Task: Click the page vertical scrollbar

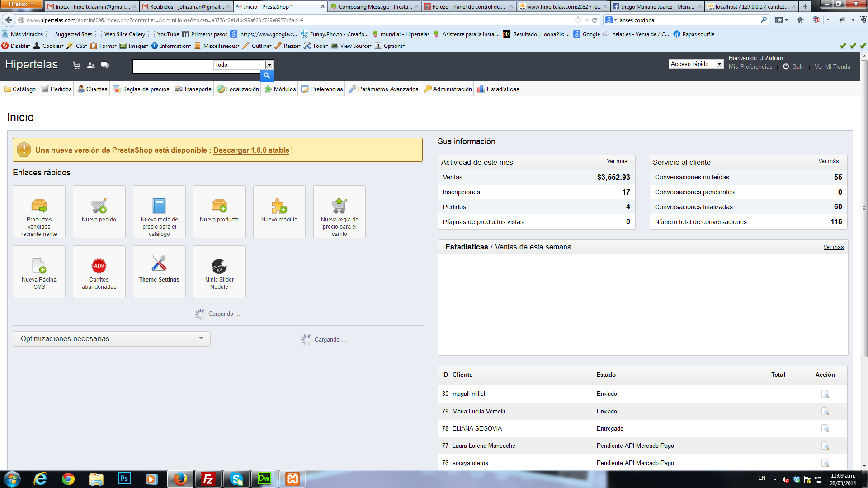Action: 864,208
